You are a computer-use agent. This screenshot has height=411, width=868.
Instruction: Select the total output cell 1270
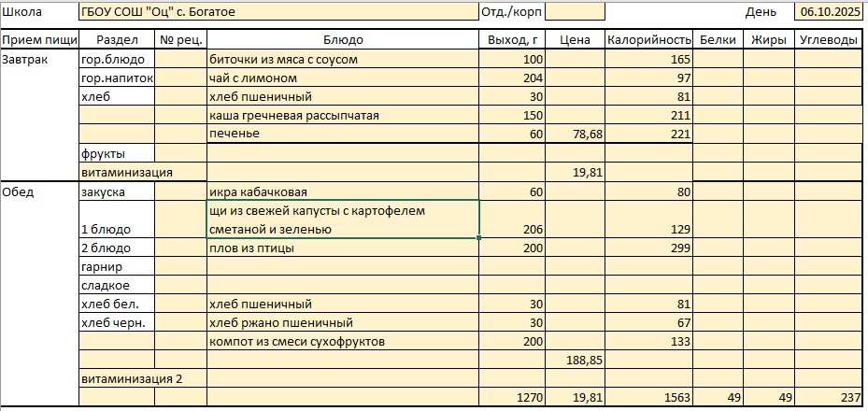(513, 398)
